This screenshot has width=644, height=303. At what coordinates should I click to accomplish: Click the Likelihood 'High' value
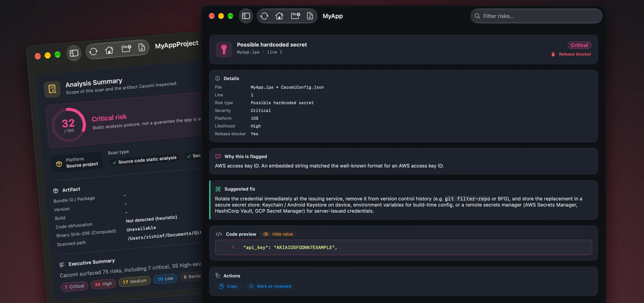tap(256, 126)
